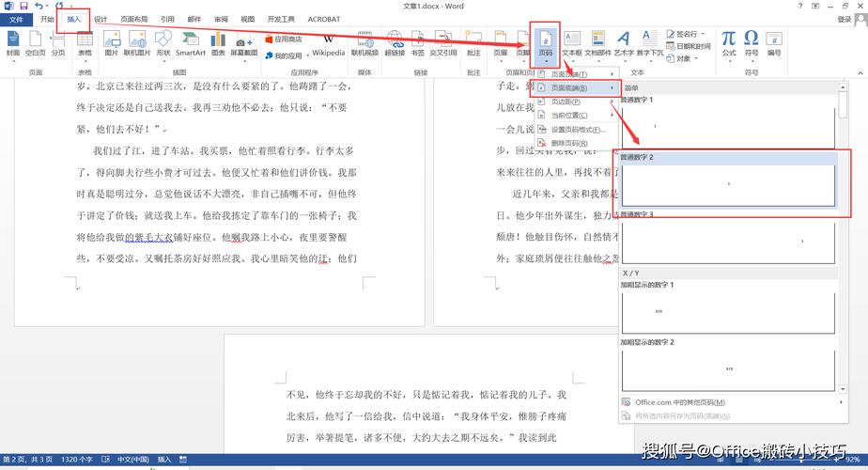The width and height of the screenshot is (868, 470).
Task: Click the Equation (公式) pi icon
Action: tap(729, 44)
